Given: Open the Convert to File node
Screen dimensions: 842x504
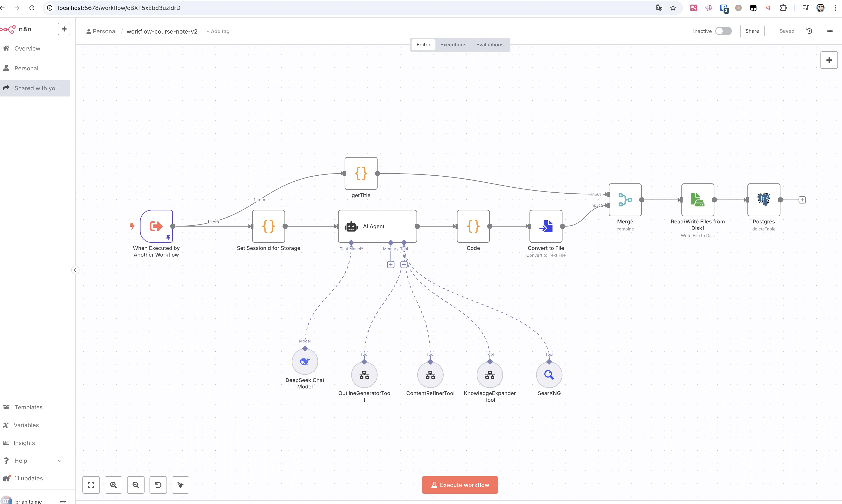Looking at the screenshot, I should tap(545, 226).
